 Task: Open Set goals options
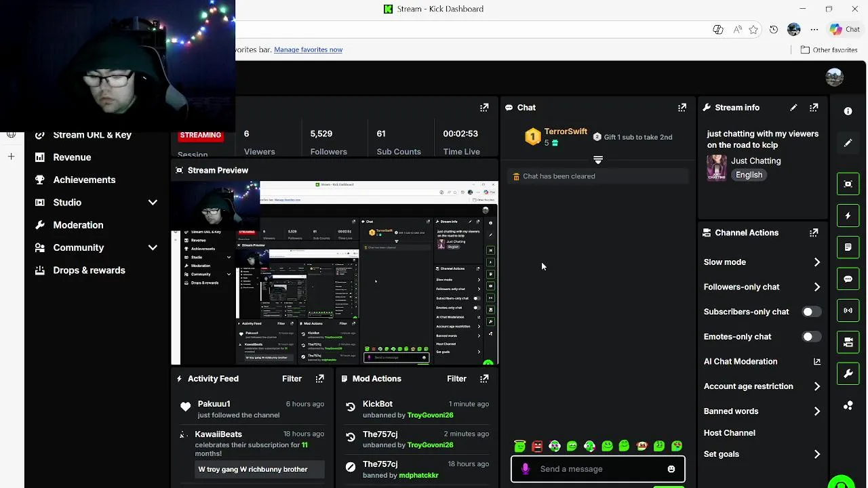pyautogui.click(x=762, y=454)
